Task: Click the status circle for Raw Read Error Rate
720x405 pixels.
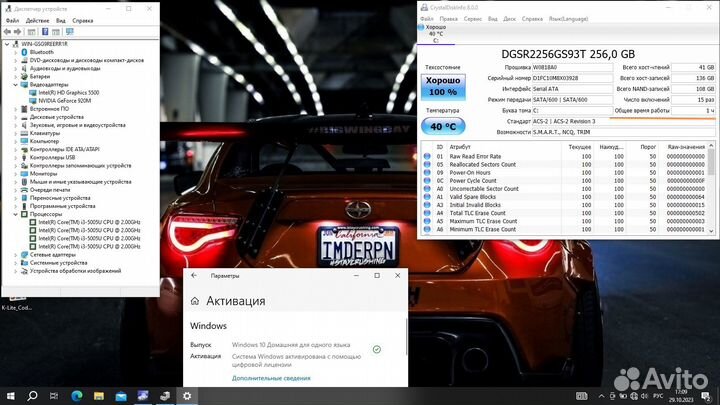Action: click(427, 157)
